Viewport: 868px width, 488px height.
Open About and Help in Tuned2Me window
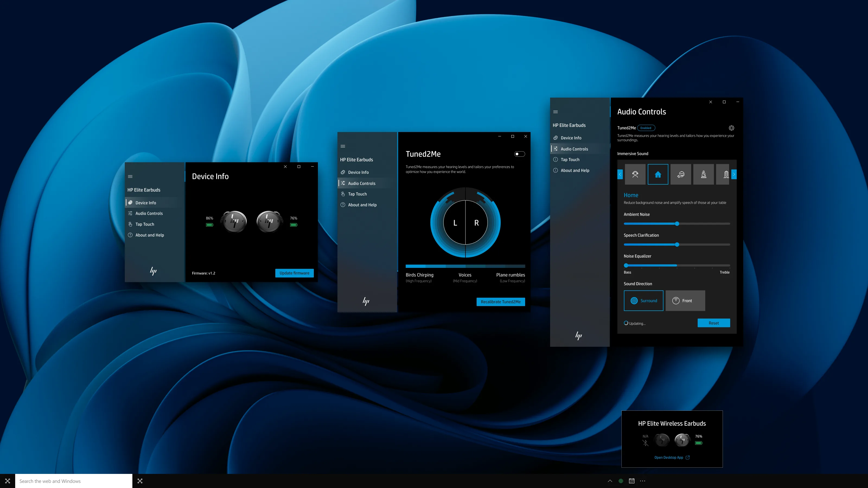click(x=367, y=205)
